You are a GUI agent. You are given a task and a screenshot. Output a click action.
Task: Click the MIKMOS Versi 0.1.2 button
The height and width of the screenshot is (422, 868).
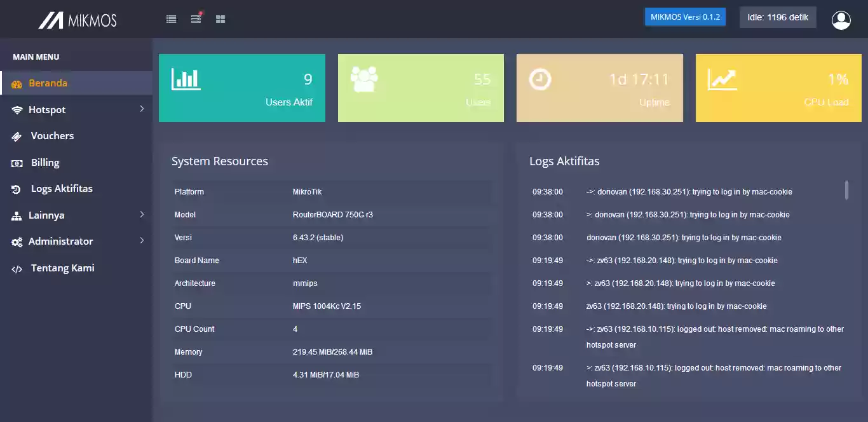coord(685,17)
